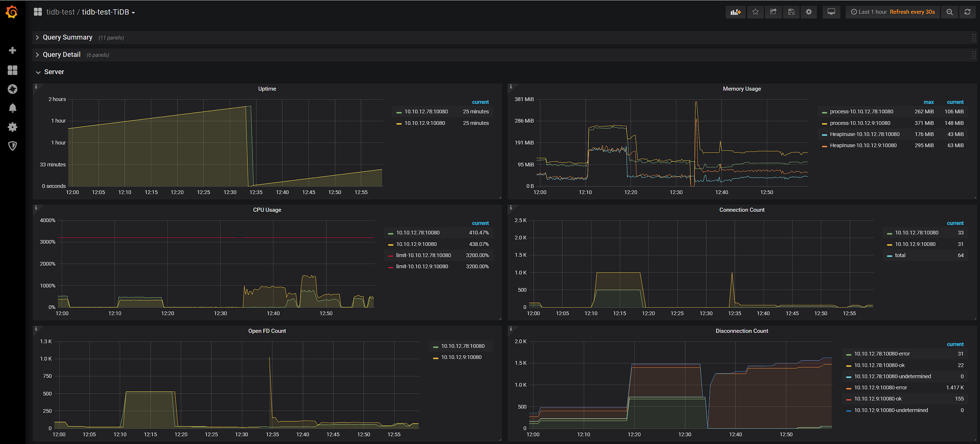The height and width of the screenshot is (444, 980).
Task: Click the Save dashboard icon
Action: [x=791, y=12]
